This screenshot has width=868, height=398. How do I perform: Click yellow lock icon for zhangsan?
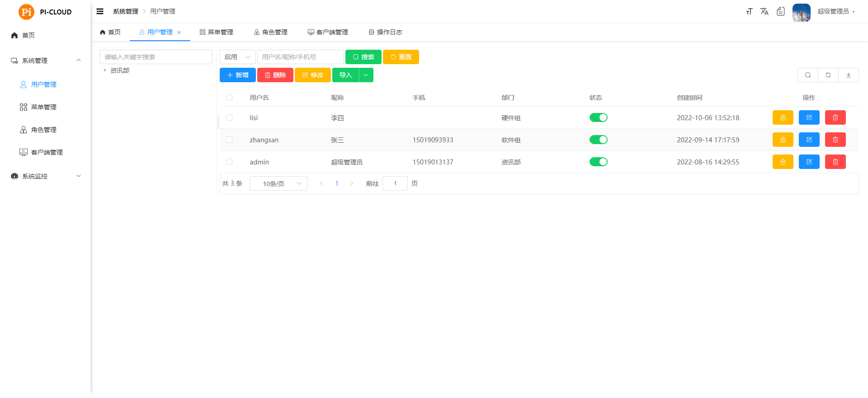click(783, 140)
